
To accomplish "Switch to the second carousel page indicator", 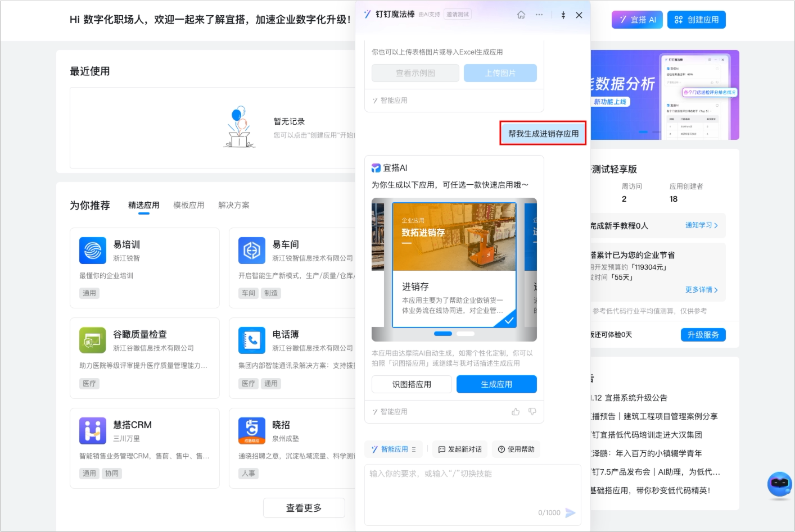I will tap(466, 334).
